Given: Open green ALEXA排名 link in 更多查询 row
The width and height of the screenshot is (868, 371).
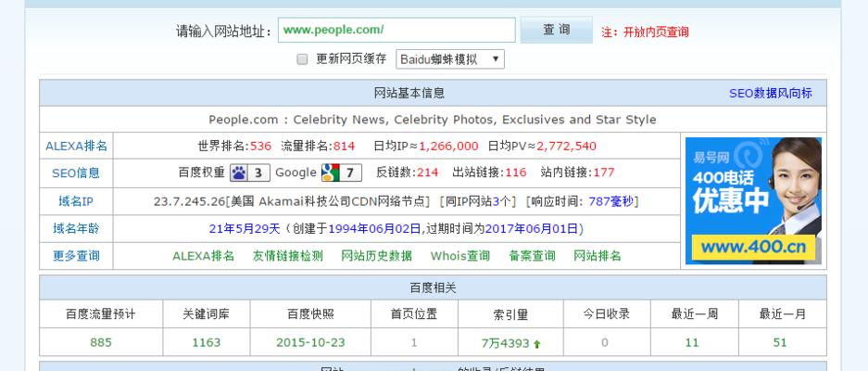Looking at the screenshot, I should click(203, 256).
